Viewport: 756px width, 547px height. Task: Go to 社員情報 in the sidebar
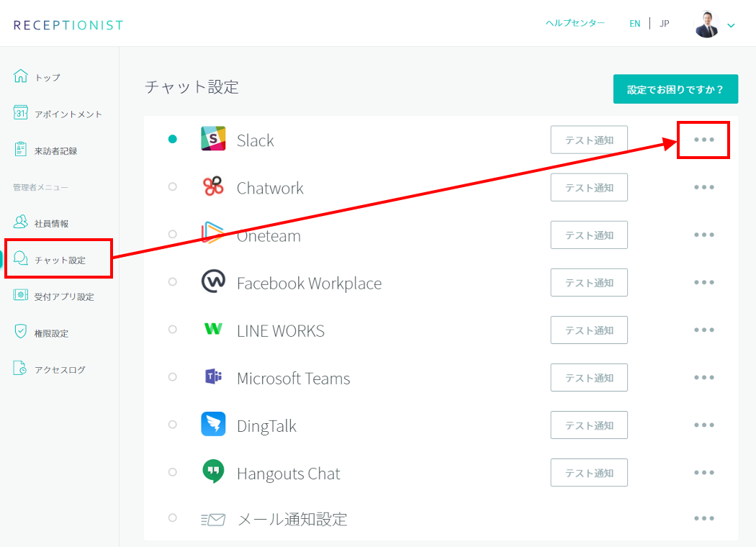click(x=51, y=223)
